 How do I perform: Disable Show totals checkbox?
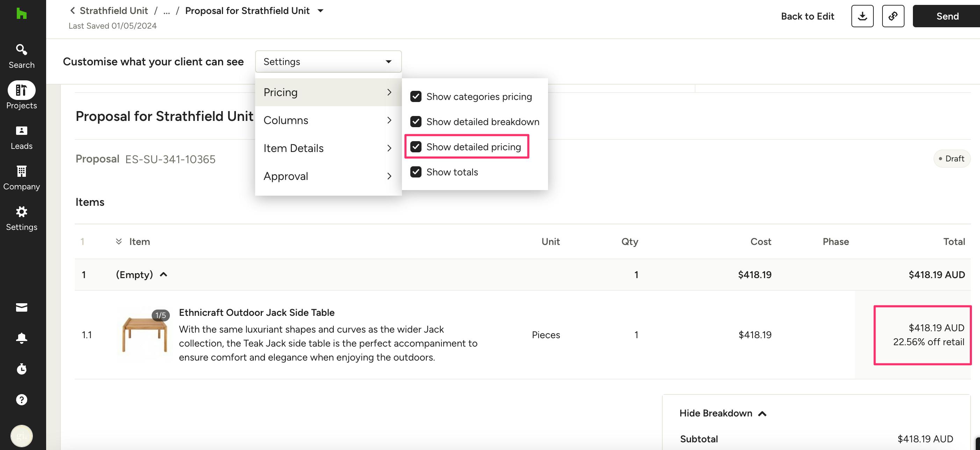pyautogui.click(x=416, y=172)
